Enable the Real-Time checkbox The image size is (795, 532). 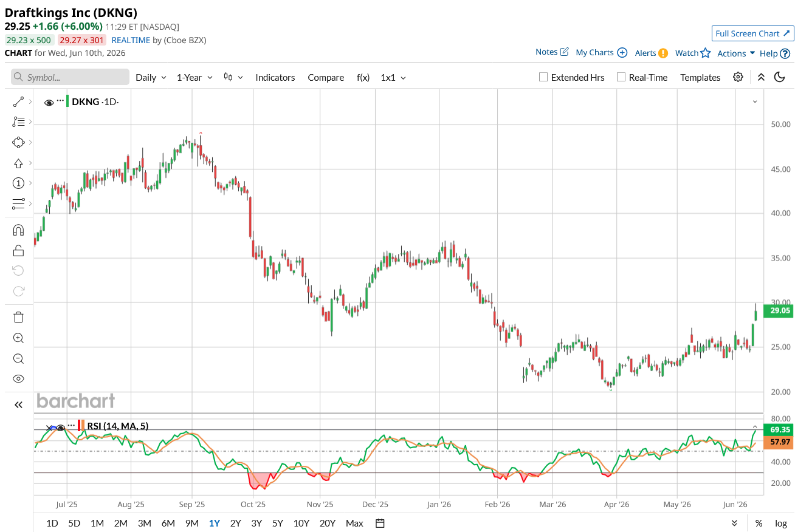click(621, 77)
